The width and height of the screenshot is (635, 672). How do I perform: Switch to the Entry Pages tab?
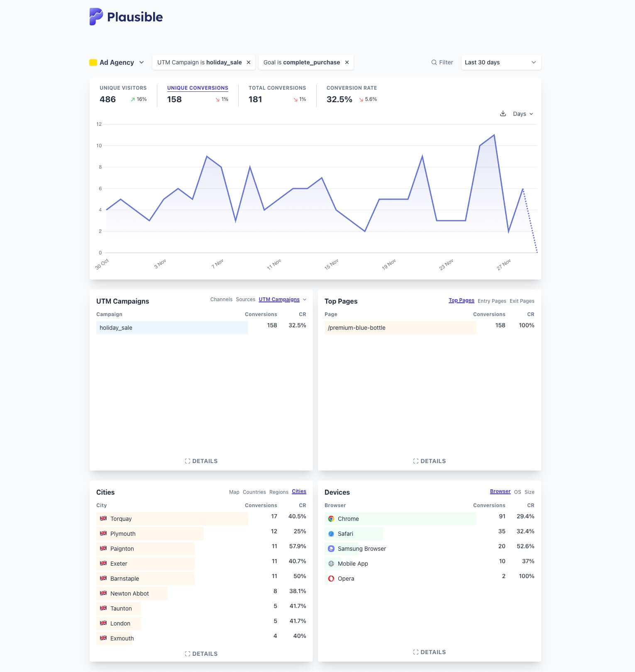click(x=491, y=301)
